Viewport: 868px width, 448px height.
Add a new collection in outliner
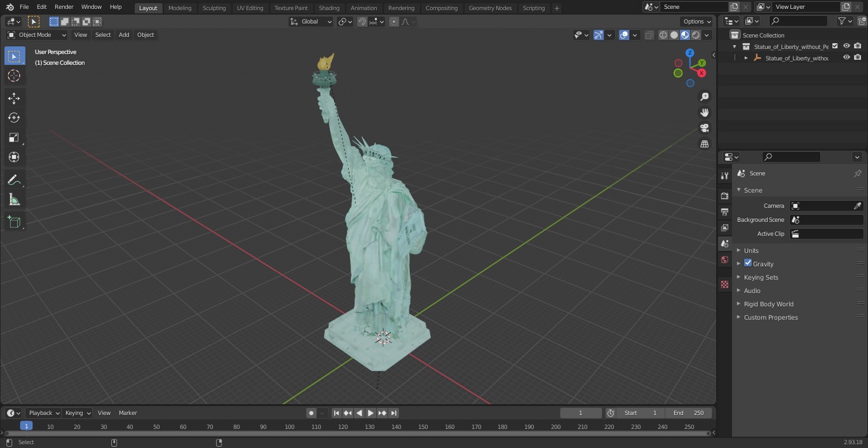click(x=861, y=21)
